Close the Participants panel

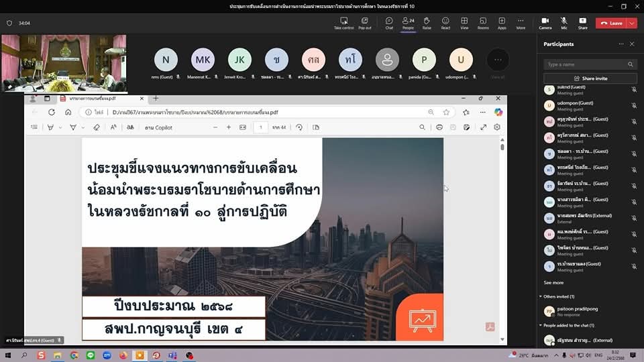[x=632, y=44]
